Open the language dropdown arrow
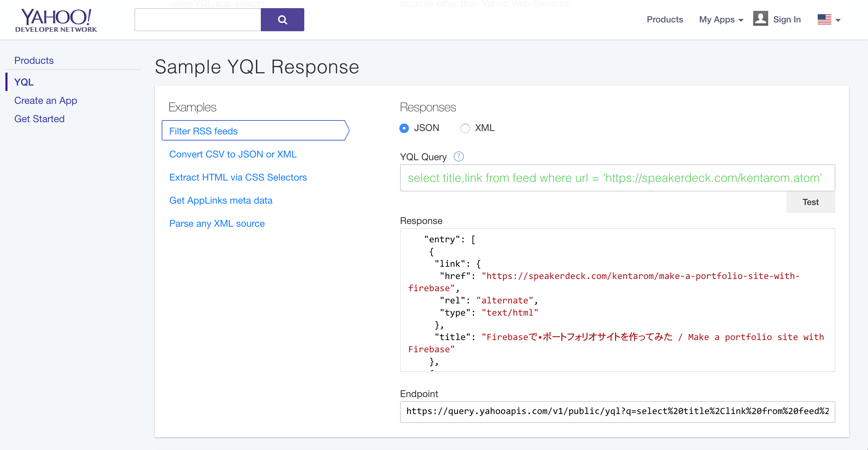 click(838, 20)
